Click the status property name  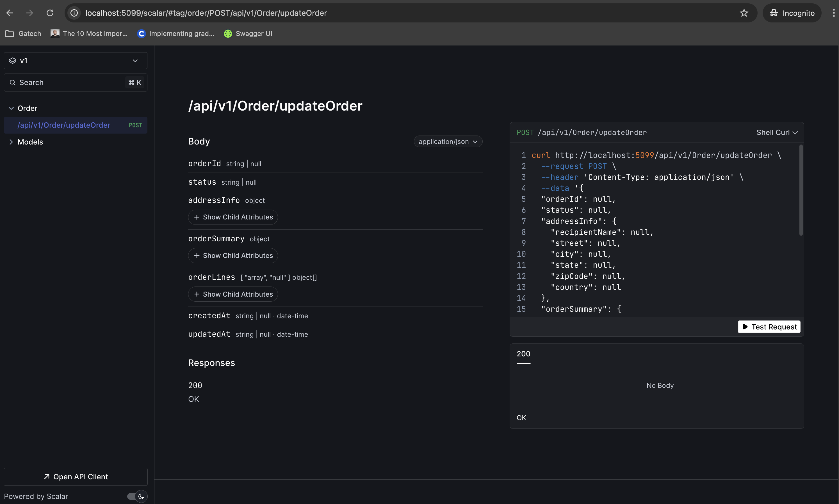(202, 182)
